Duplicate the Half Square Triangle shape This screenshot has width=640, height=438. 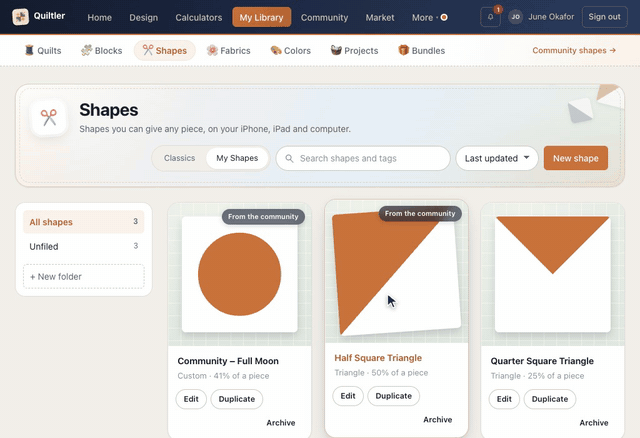[393, 396]
